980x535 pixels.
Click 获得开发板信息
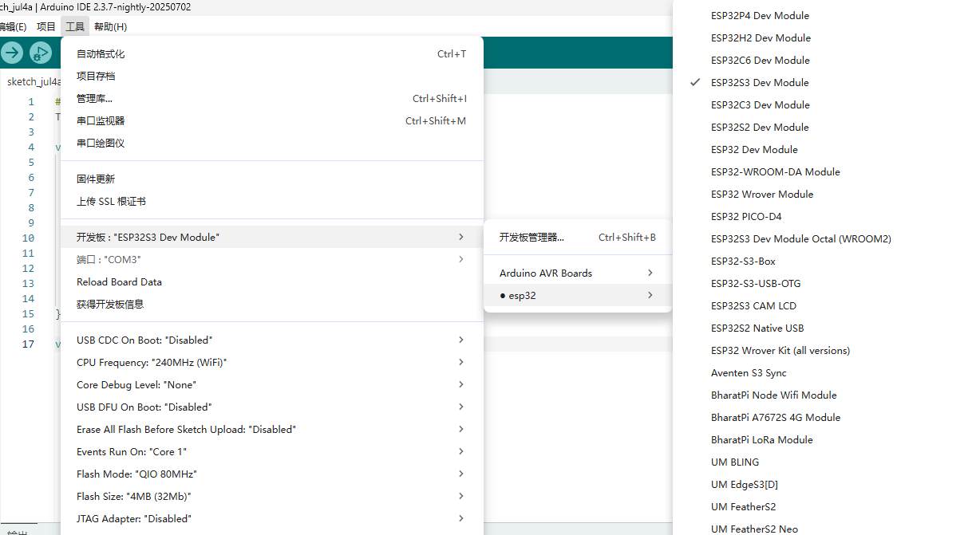point(272,305)
